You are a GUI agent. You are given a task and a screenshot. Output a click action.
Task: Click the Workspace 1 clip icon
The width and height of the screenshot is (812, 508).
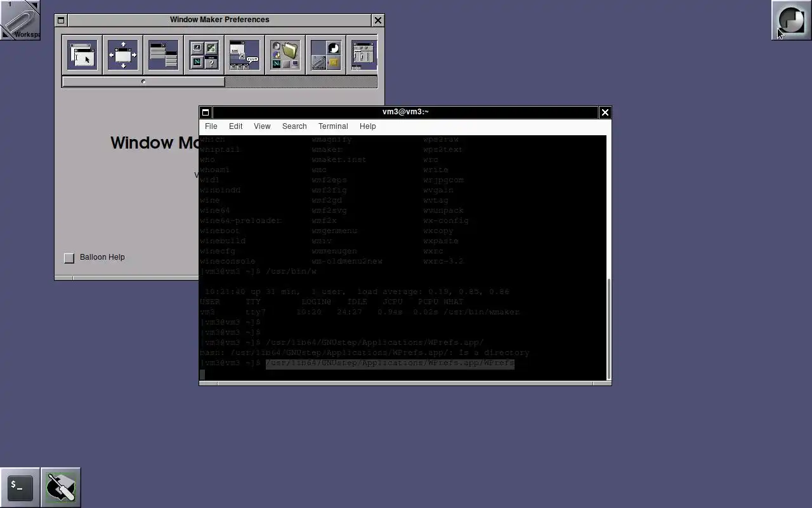20,20
